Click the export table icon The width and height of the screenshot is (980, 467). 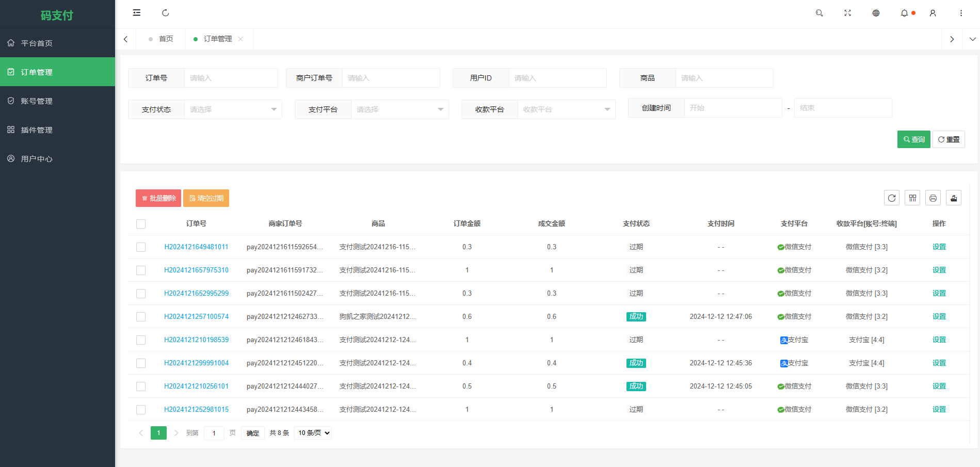pyautogui.click(x=954, y=198)
